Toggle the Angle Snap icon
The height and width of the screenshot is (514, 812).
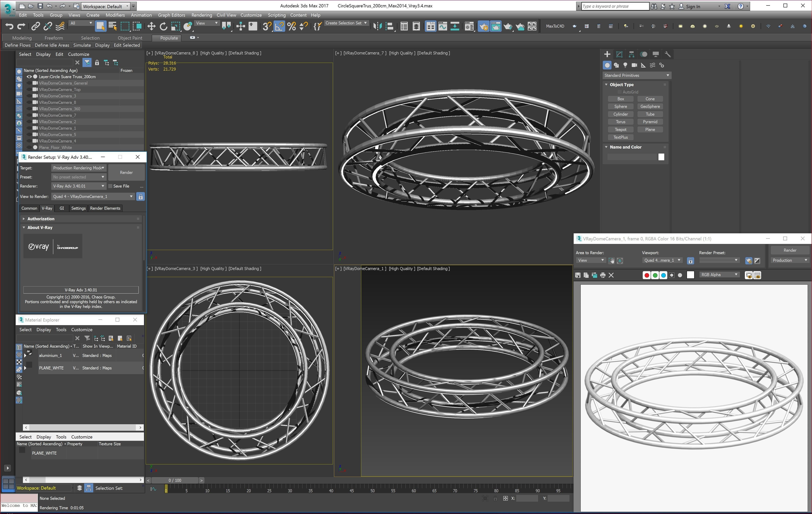click(279, 26)
